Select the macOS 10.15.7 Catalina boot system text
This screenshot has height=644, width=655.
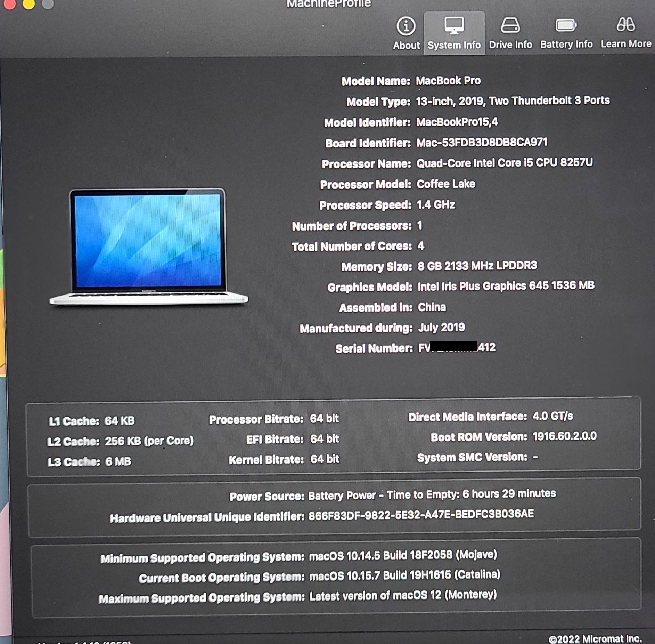point(404,575)
